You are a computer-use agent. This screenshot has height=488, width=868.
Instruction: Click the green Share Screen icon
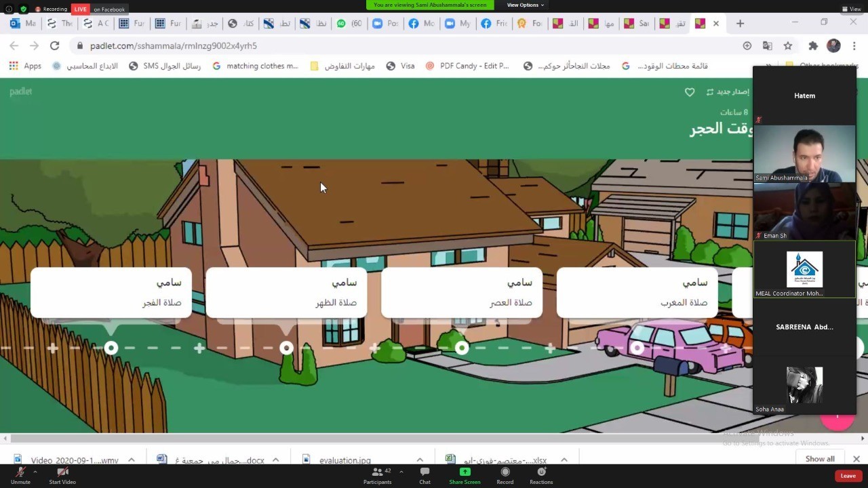pos(465,472)
